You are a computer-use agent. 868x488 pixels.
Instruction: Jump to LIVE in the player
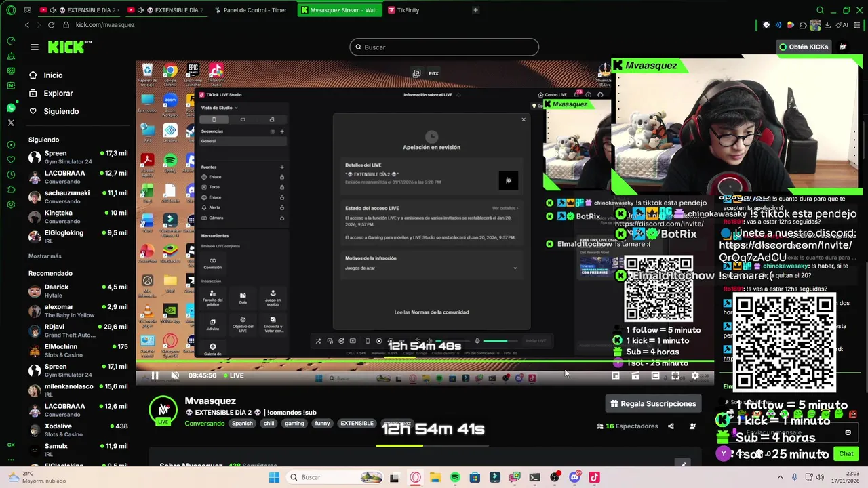click(x=233, y=375)
